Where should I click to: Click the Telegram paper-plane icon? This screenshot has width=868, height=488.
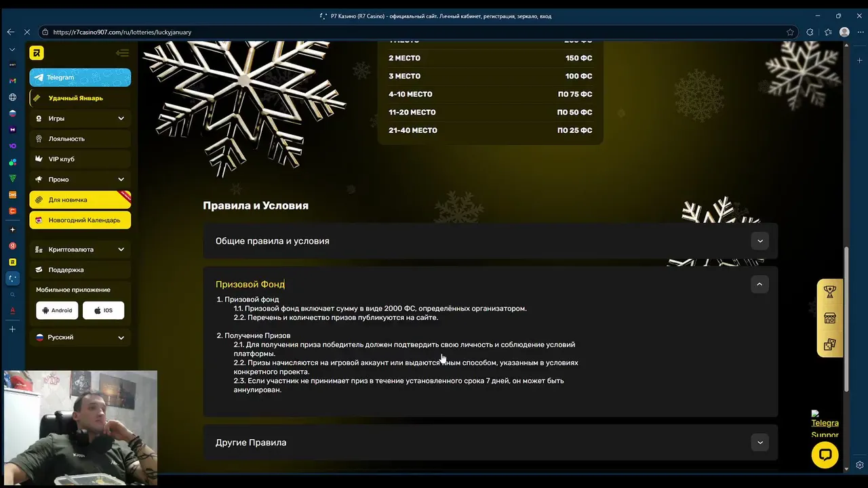pos(39,77)
